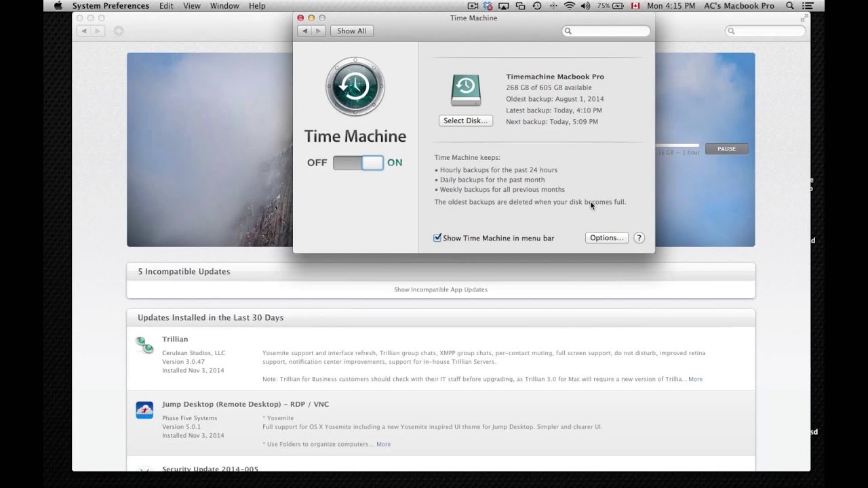This screenshot has height=488, width=868.
Task: Open the Edit menu
Action: [x=166, y=5]
